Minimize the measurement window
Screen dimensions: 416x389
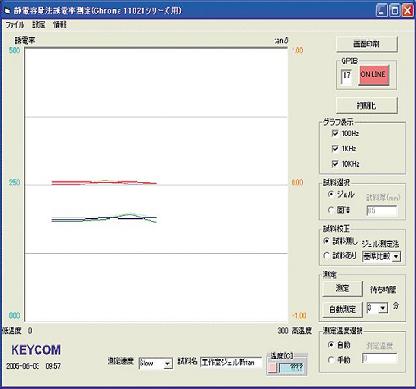(382, 10)
